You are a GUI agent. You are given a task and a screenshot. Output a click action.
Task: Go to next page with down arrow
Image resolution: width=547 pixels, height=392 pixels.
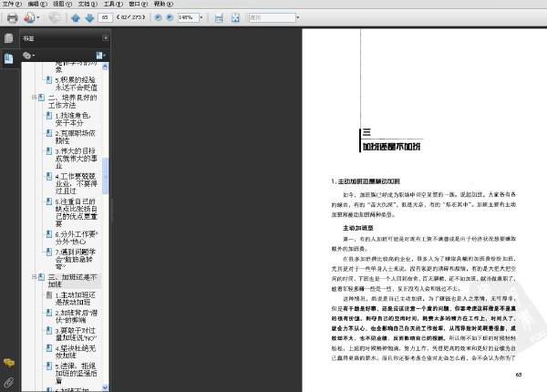click(x=89, y=17)
